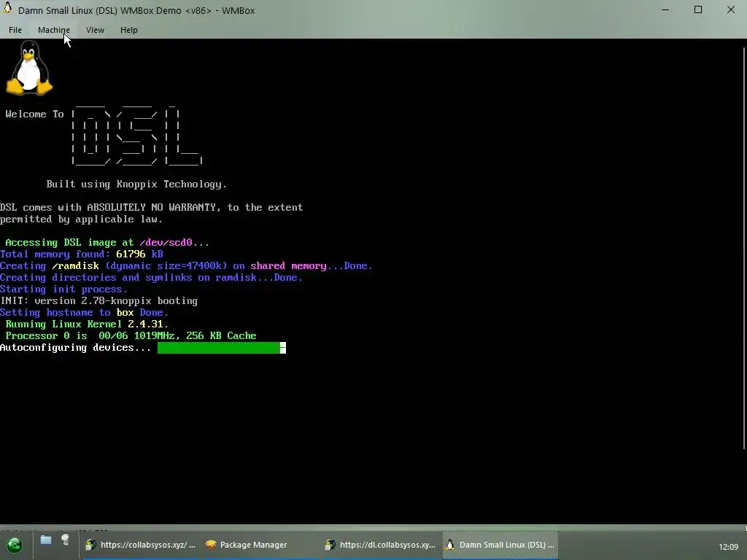Screen dimensions: 747x560
Task: Click the 'Running Linux Kernel 2.4.31.' line
Action: click(87, 324)
